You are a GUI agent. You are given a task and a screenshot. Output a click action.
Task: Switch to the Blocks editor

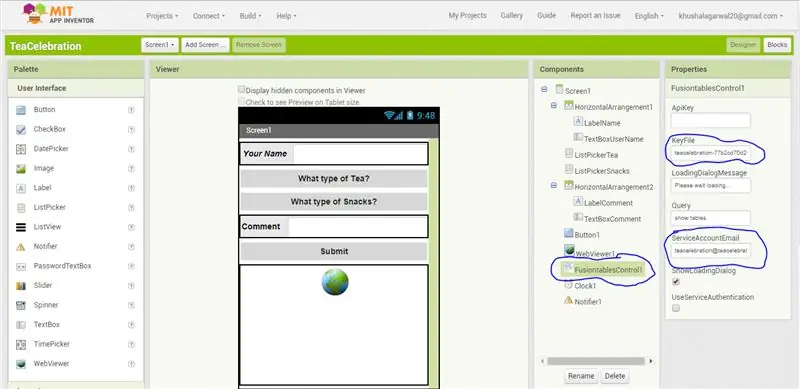777,45
